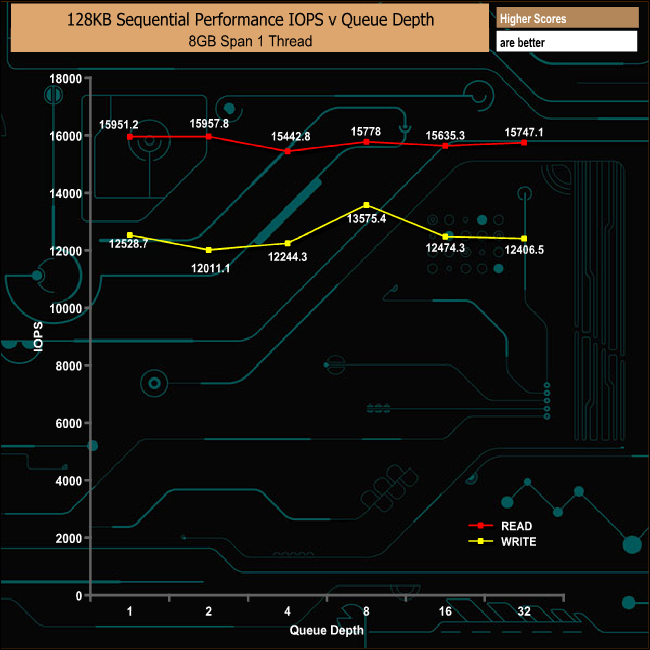Click the yellow WRITE legend marker
650x650 pixels.
(x=480, y=541)
